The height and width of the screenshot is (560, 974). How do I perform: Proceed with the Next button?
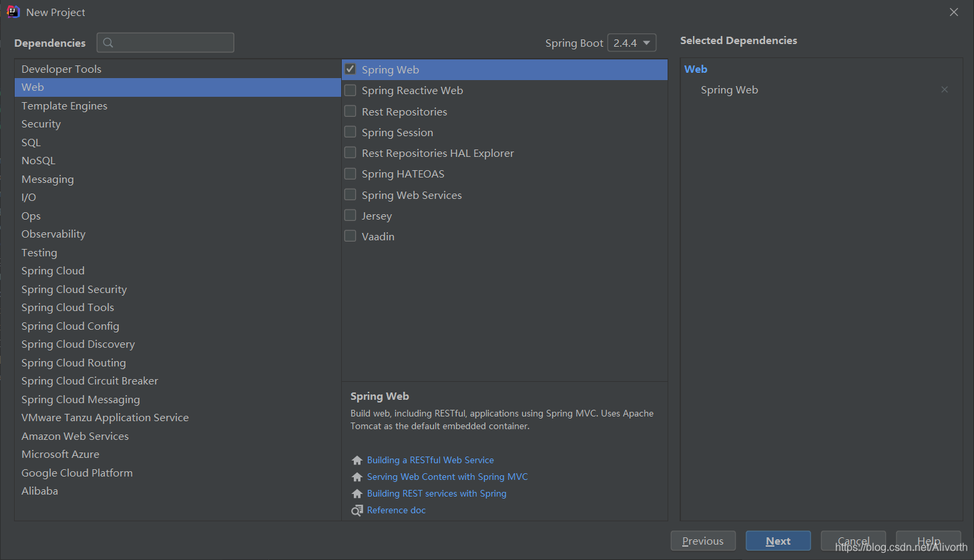coord(778,541)
